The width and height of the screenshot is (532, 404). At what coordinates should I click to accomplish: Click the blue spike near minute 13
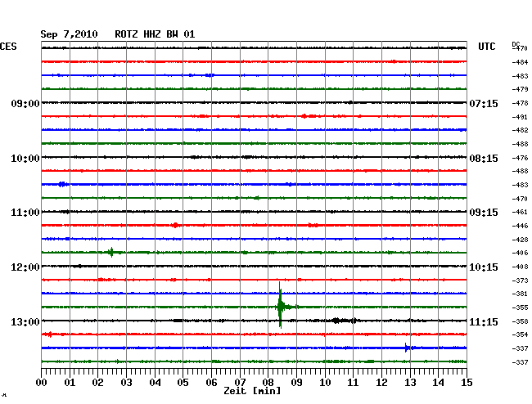pyautogui.click(x=407, y=348)
